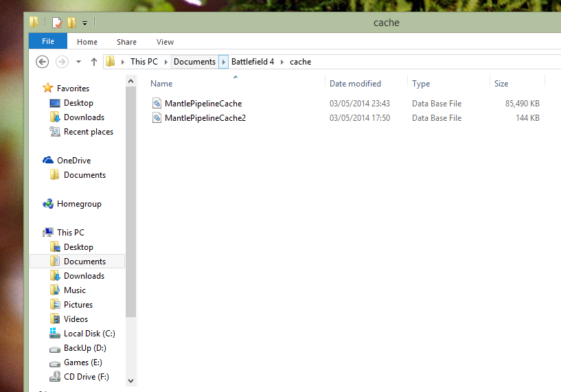Click navigation pane scroll up arrow
561x392 pixels.
coord(131,81)
